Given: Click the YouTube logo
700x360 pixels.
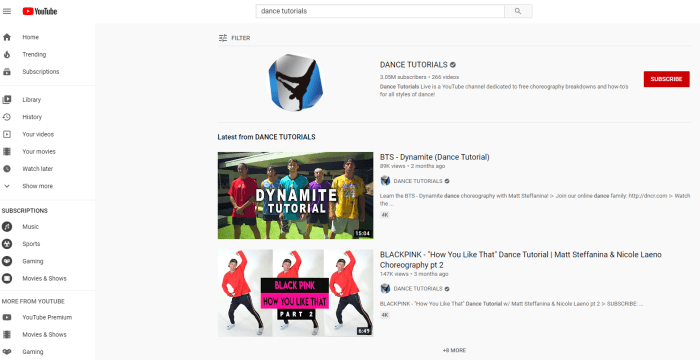Looking at the screenshot, I should 40,11.
